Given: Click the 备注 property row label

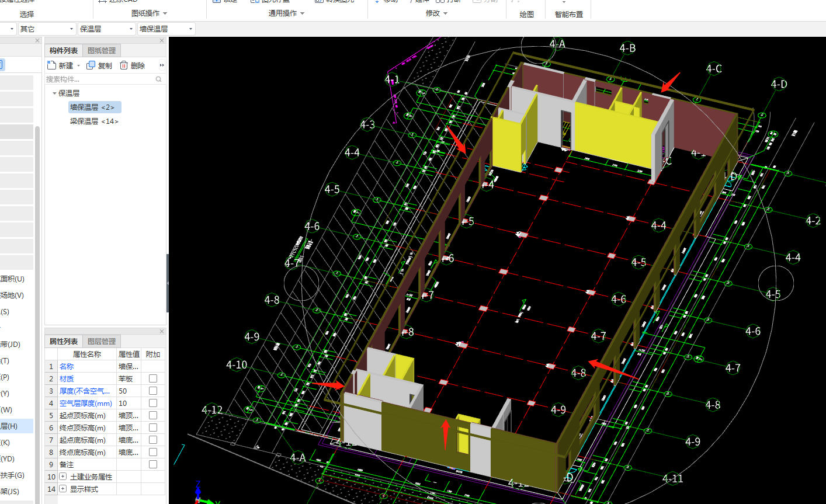Looking at the screenshot, I should click(67, 464).
